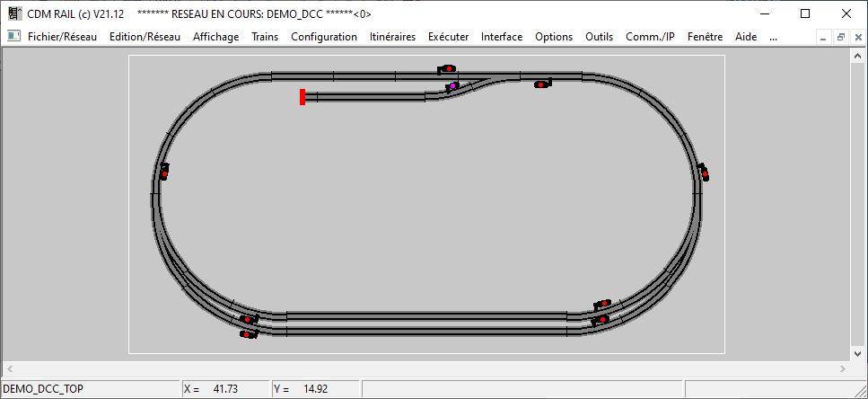The width and height of the screenshot is (868, 399).
Task: Open the Fenêtre menu
Action: pyautogui.click(x=705, y=37)
